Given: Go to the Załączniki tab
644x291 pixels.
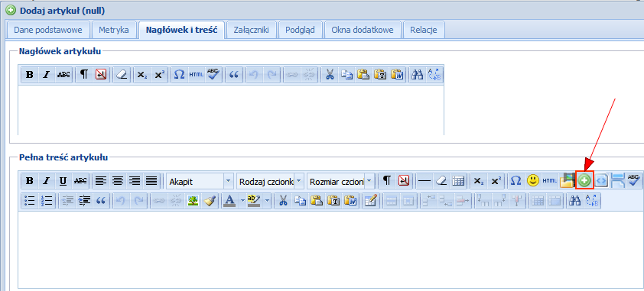Looking at the screenshot, I should coord(251,30).
